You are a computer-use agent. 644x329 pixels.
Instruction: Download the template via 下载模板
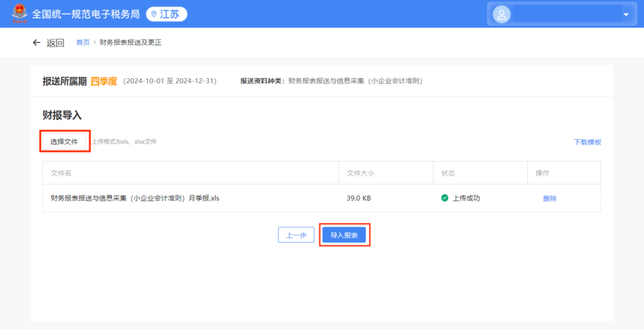point(587,142)
